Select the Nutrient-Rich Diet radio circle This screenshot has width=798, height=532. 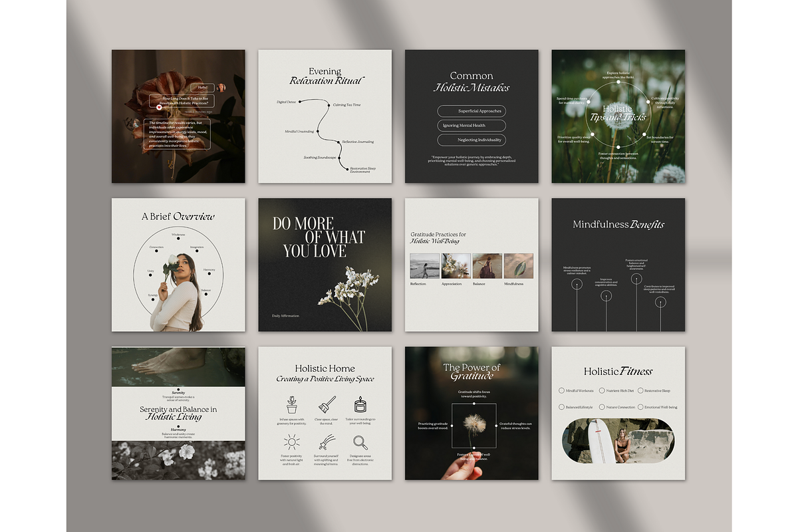(x=602, y=391)
